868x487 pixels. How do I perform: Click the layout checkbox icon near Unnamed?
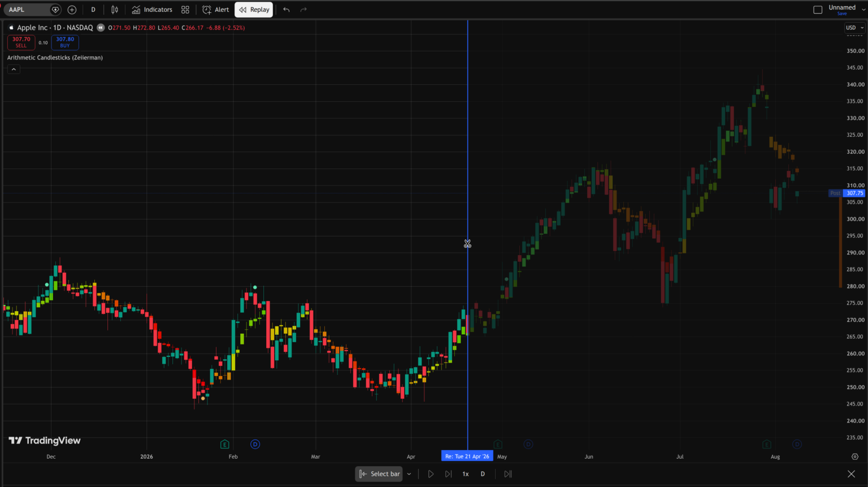(818, 10)
